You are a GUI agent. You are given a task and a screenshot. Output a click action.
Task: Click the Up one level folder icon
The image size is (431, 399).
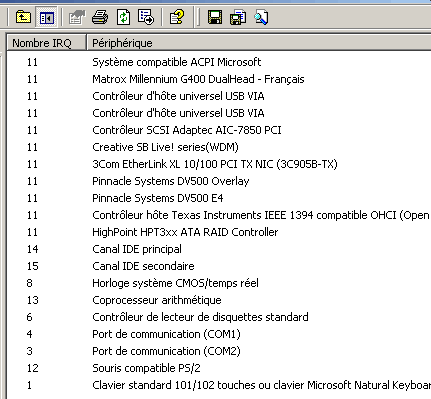coord(23,17)
